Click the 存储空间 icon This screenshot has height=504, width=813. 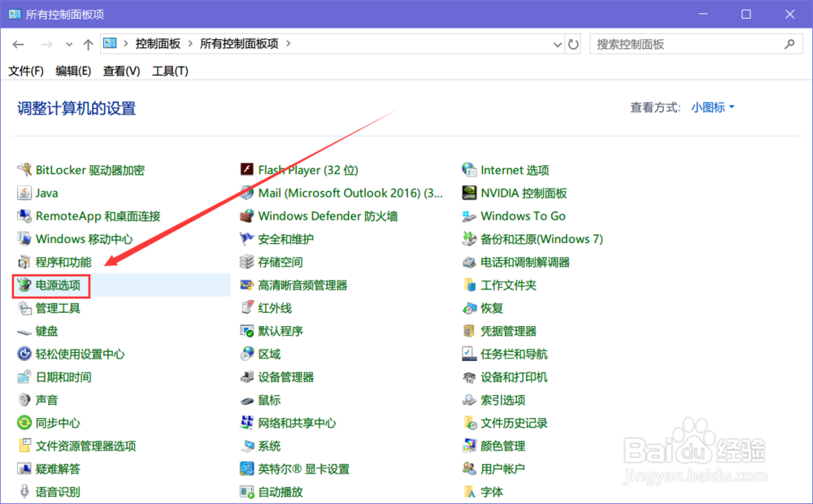tap(247, 262)
